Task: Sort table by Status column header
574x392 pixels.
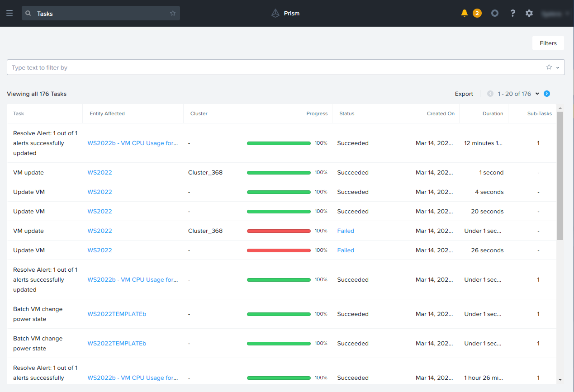Action: point(347,113)
